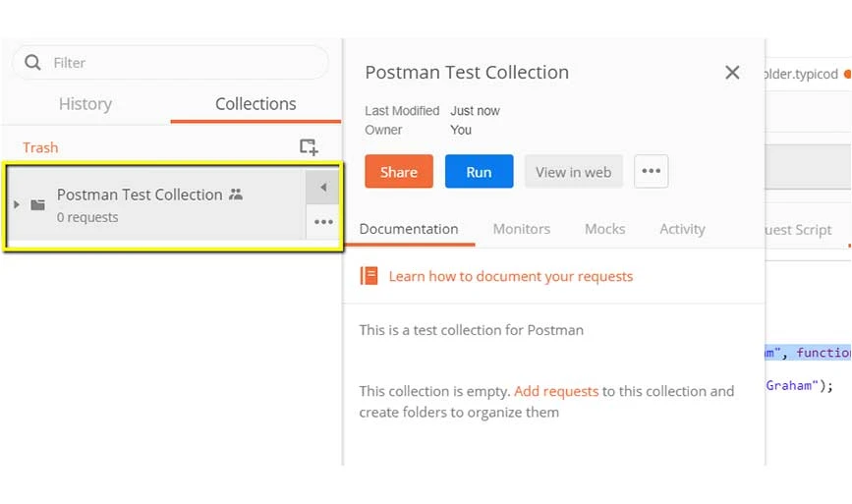Click the new collection icon
852x504 pixels.
click(309, 146)
